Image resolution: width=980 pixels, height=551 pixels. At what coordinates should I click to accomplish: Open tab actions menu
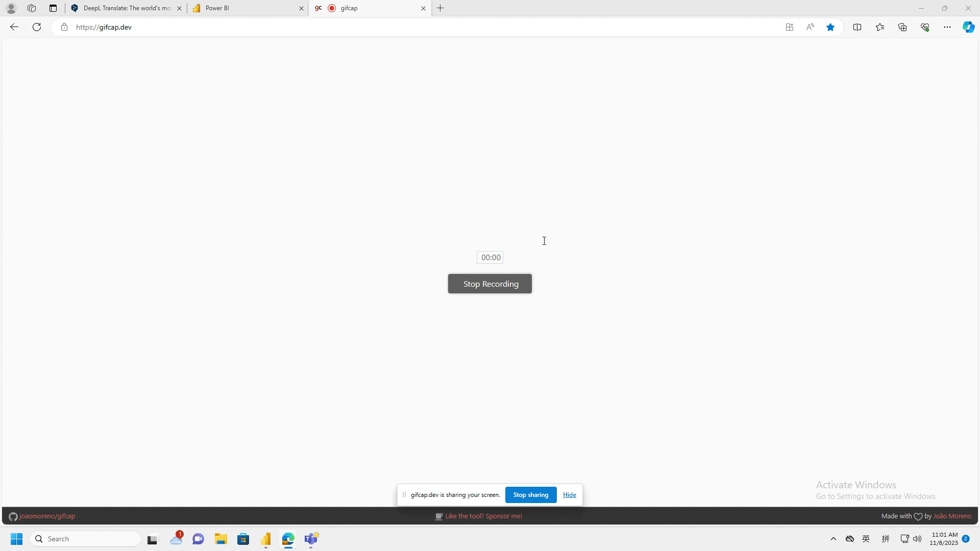(x=53, y=8)
